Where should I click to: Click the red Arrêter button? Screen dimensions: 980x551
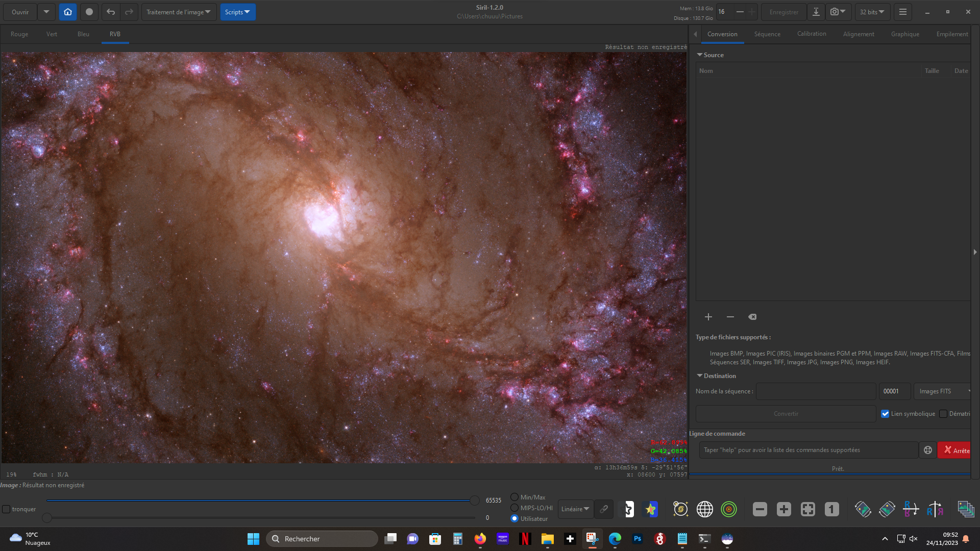tap(954, 450)
